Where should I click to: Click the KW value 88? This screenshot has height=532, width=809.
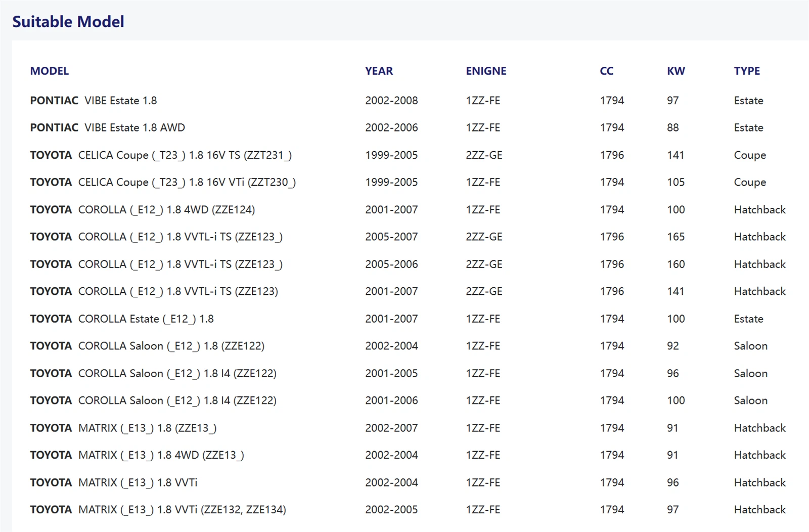pos(673,128)
